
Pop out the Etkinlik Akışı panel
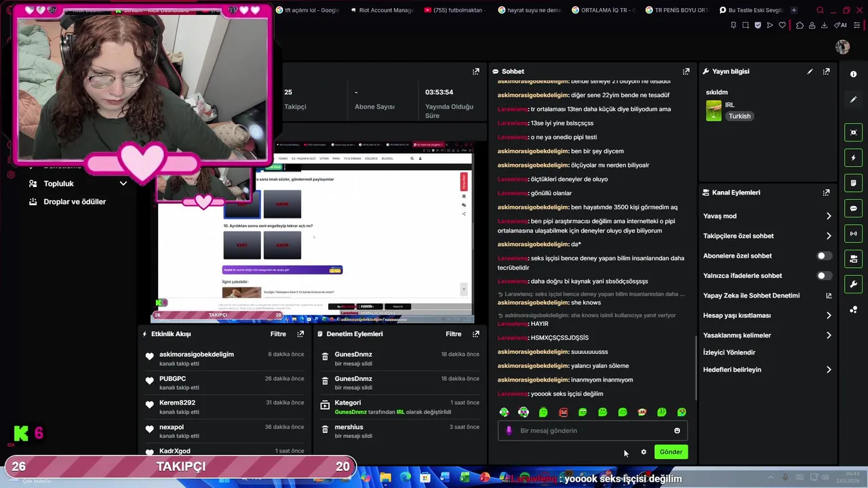pyautogui.click(x=300, y=333)
